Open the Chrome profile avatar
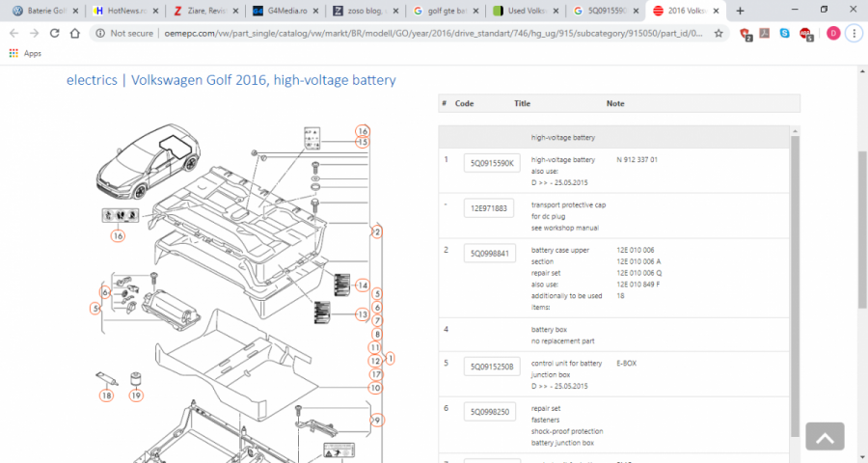 point(832,33)
